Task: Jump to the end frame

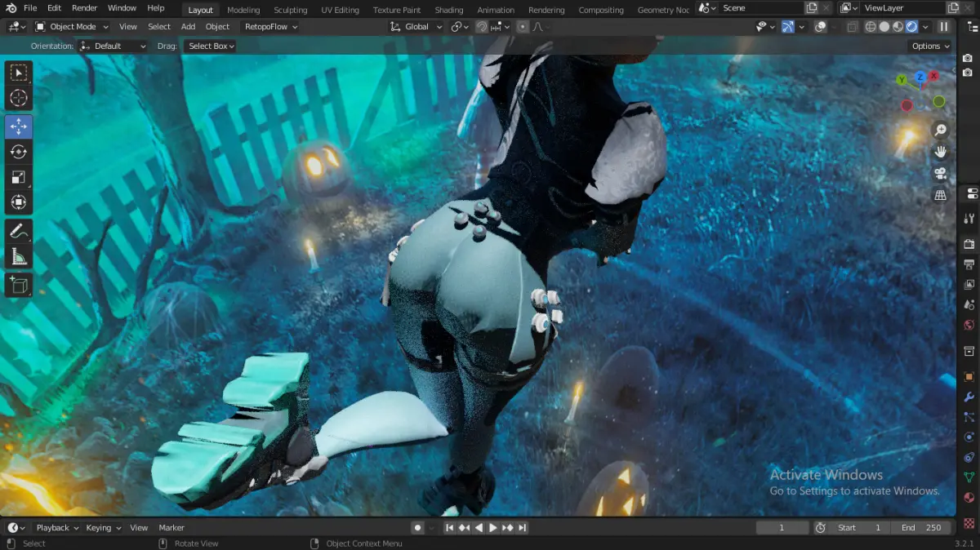Action: tap(523, 528)
